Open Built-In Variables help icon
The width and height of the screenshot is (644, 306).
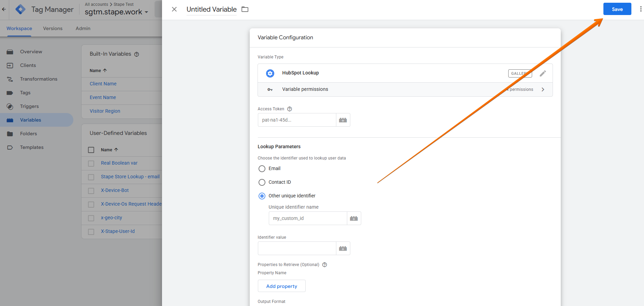point(136,54)
